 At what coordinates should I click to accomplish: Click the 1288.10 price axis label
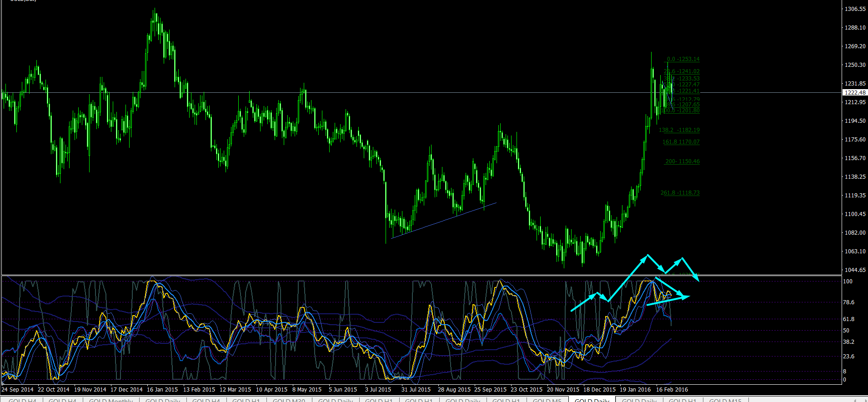[855, 28]
